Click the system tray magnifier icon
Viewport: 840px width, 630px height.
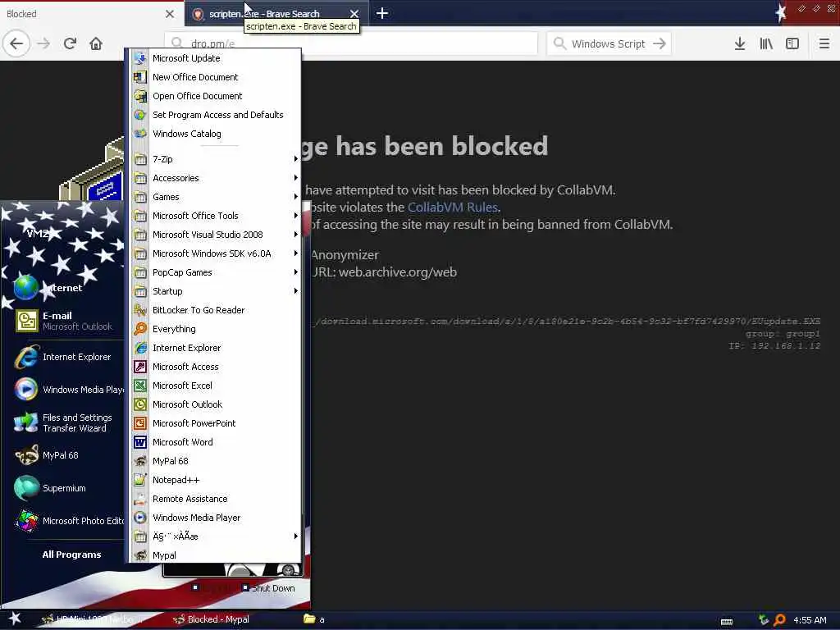pyautogui.click(x=780, y=620)
